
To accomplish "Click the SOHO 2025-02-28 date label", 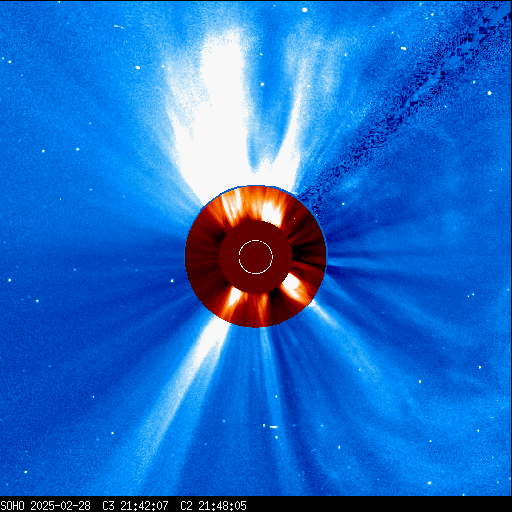I will click(46, 506).
